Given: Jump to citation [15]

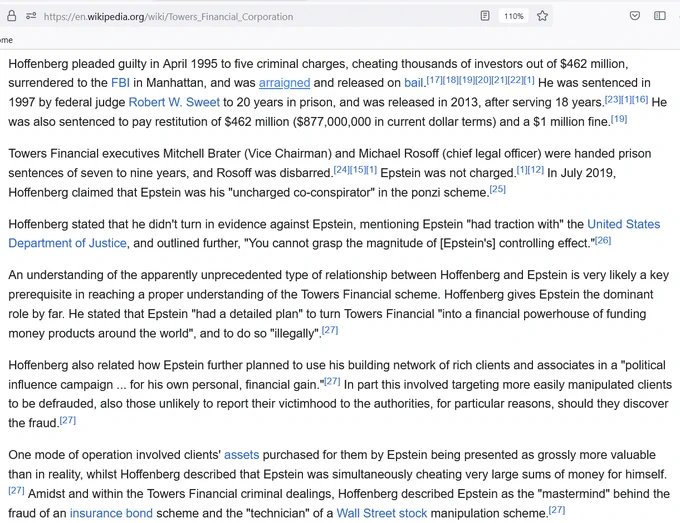Looking at the screenshot, I should 358,170.
